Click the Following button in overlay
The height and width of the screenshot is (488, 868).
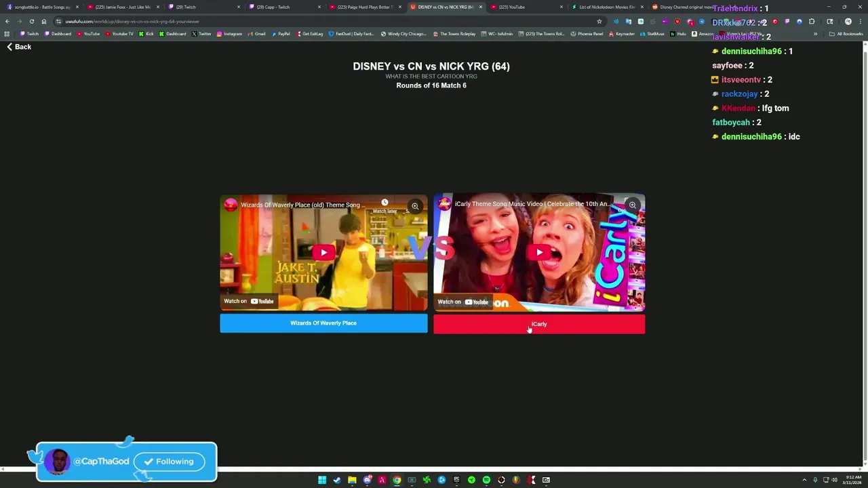coord(169,462)
